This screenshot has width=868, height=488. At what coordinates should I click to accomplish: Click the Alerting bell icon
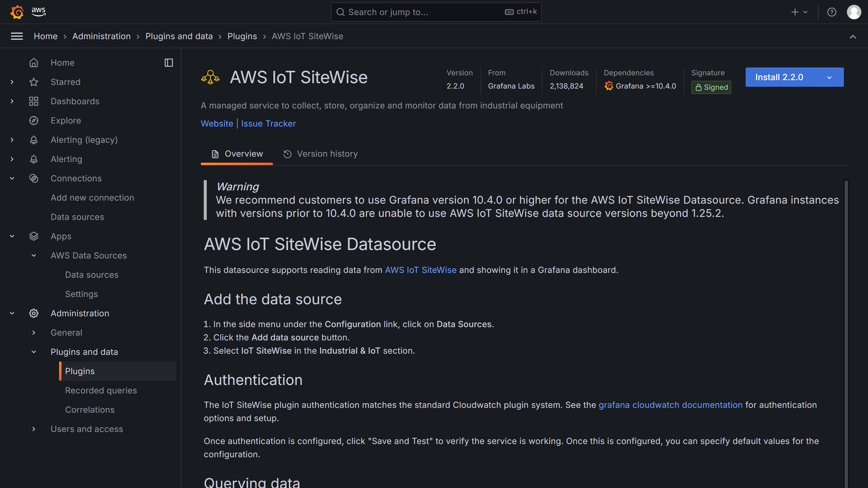(x=34, y=159)
